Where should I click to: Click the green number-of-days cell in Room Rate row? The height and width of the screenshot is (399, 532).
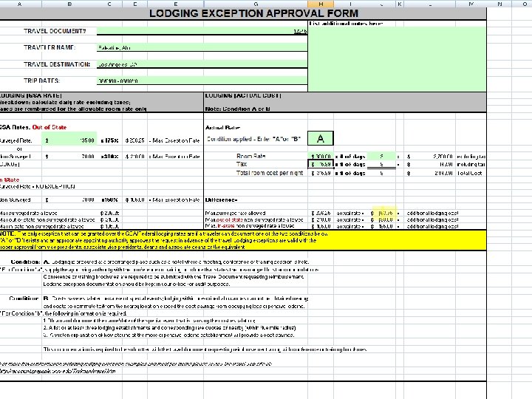point(381,156)
